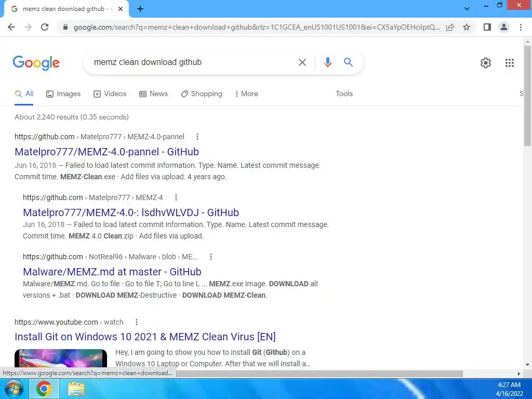Click the youtube.com › watch URL text

pos(69,322)
